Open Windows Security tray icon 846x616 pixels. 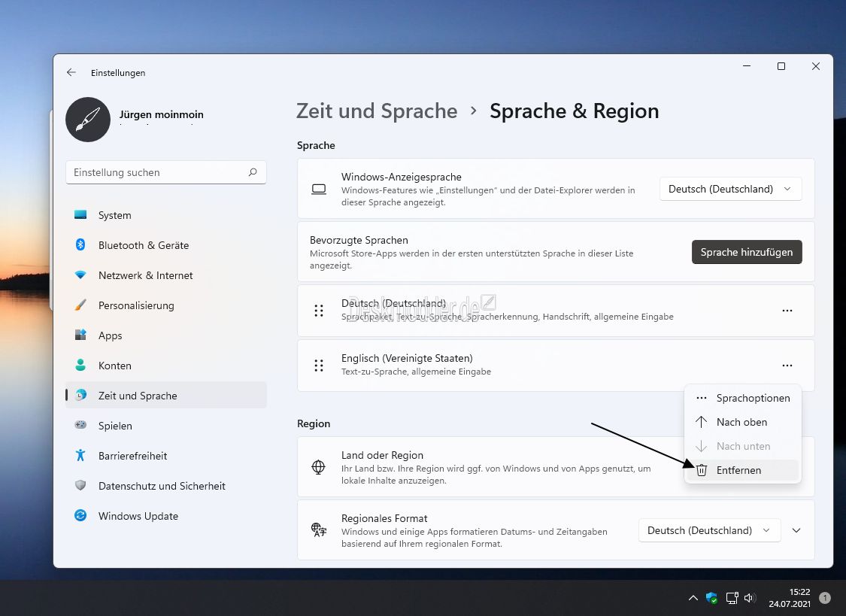pos(711,598)
